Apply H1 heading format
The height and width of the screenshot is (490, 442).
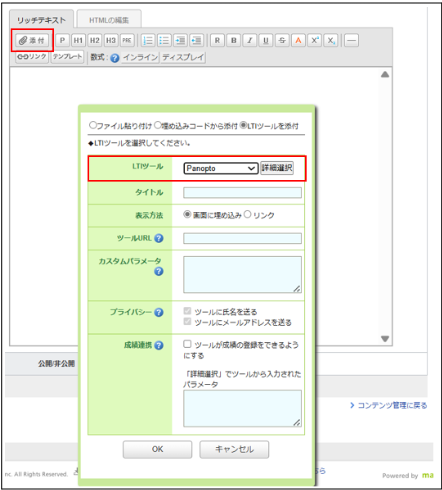pyautogui.click(x=78, y=40)
